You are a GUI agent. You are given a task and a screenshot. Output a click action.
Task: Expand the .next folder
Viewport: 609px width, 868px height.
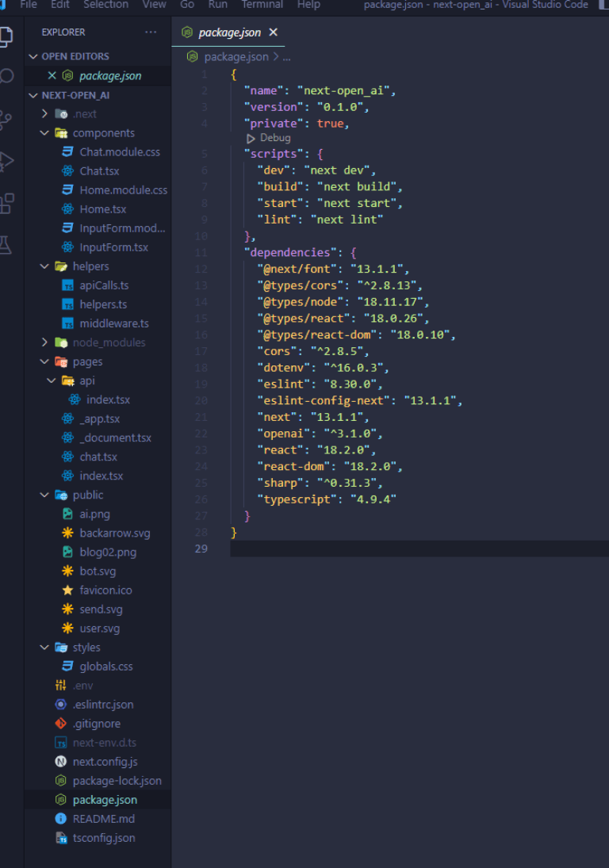[x=45, y=114]
